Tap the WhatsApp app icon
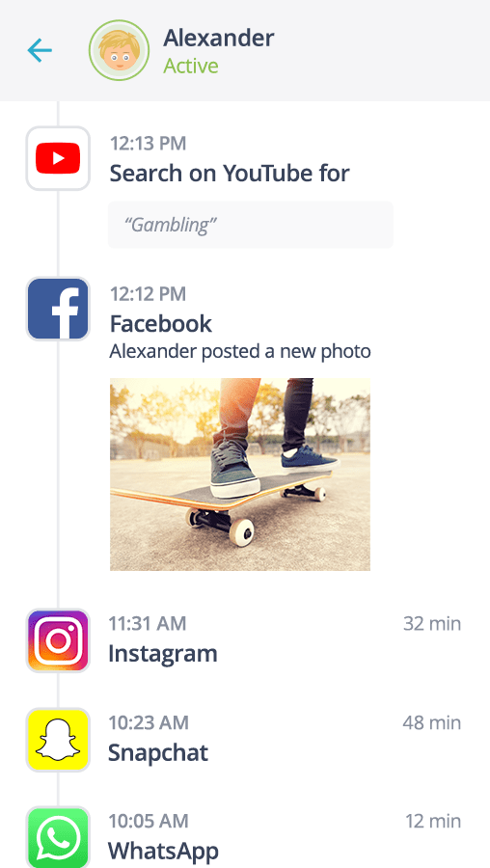Viewport: 490px width, 868px height. click(58, 837)
